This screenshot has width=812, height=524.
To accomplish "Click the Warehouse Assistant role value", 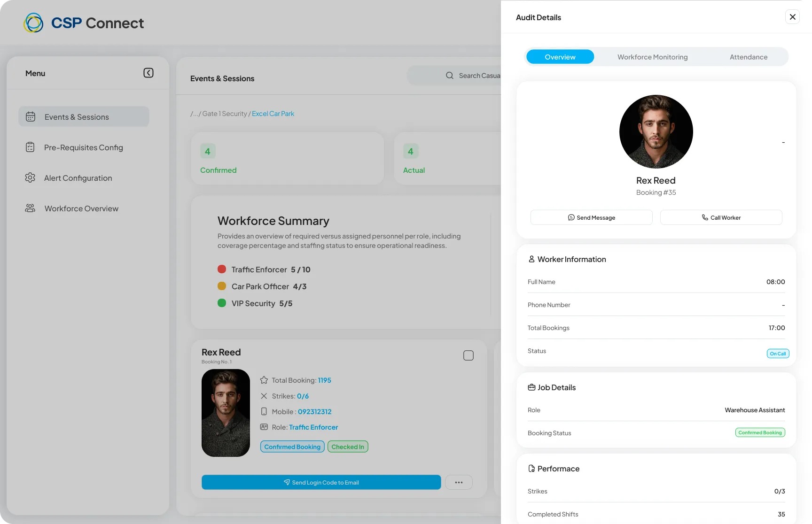I will pyautogui.click(x=755, y=410).
